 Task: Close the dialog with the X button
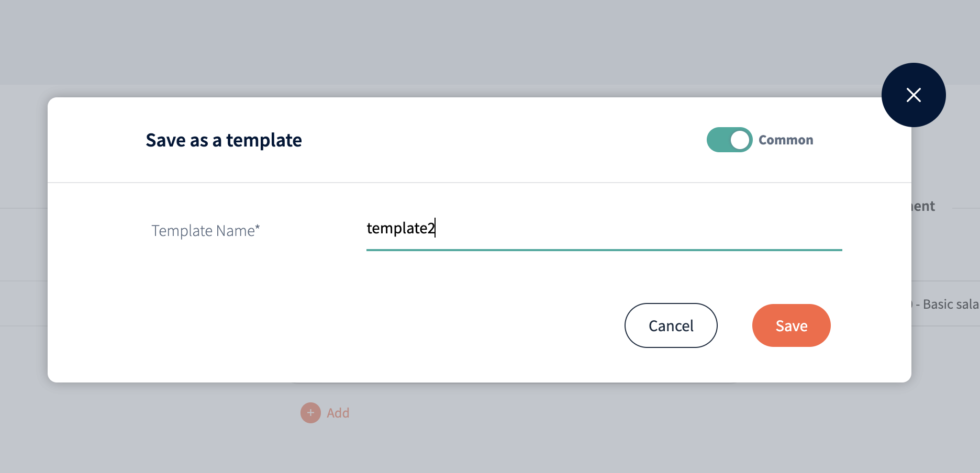tap(914, 95)
